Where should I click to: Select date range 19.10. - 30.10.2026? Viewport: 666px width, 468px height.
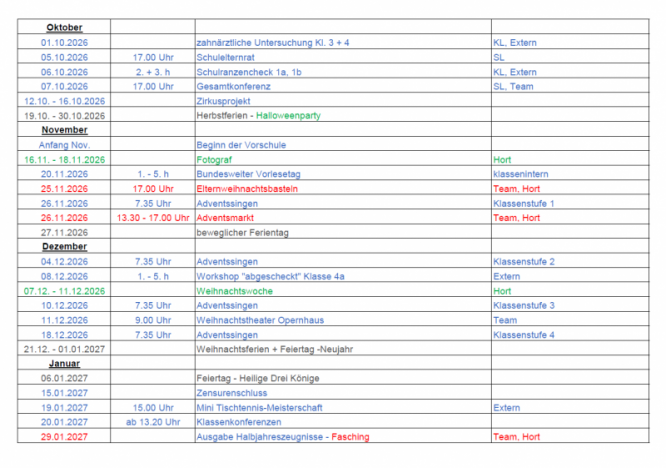(x=64, y=116)
